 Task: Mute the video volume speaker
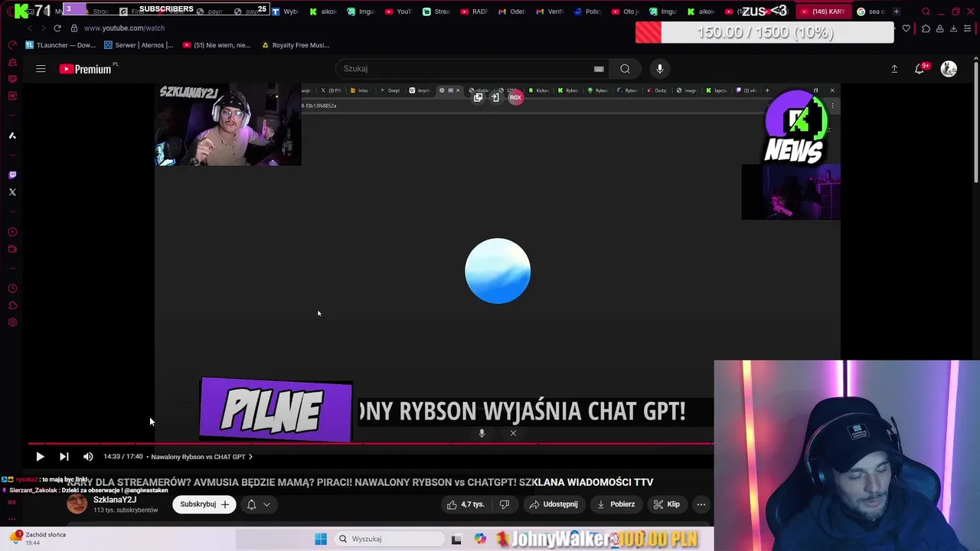tap(88, 457)
